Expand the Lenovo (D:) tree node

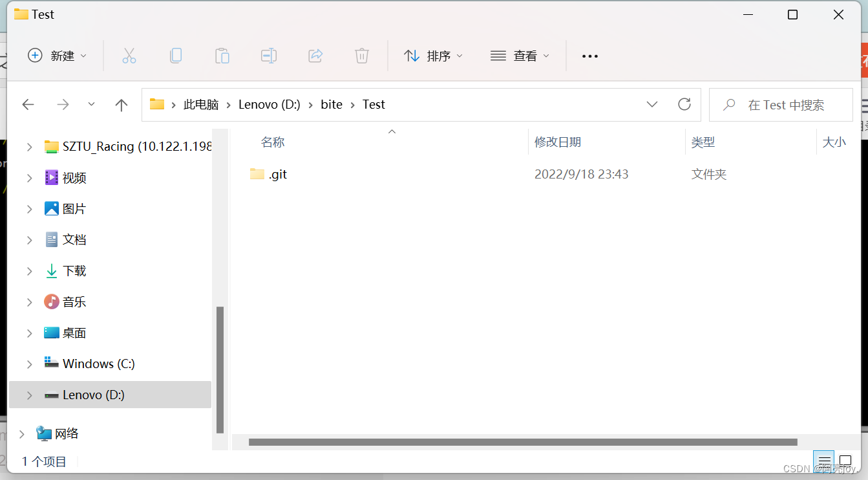click(29, 395)
